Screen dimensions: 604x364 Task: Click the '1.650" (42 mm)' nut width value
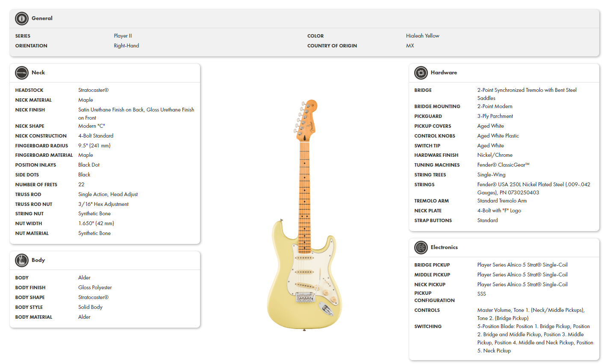click(96, 223)
